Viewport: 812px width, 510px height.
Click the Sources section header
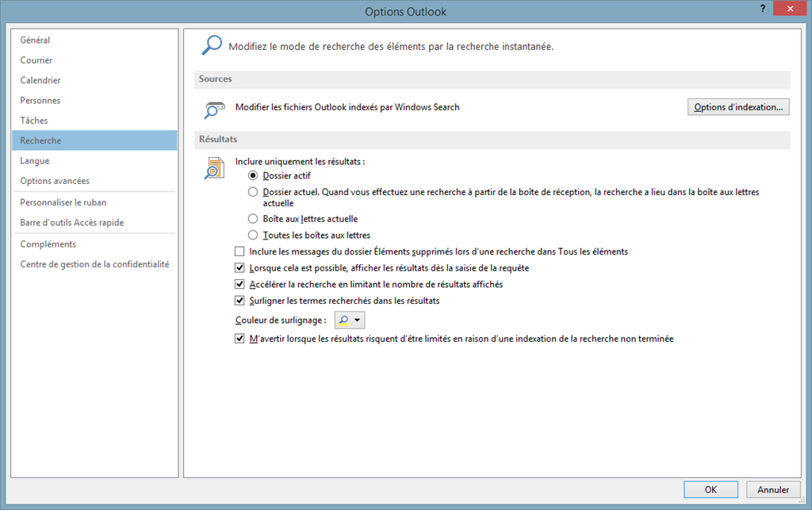[x=492, y=79]
